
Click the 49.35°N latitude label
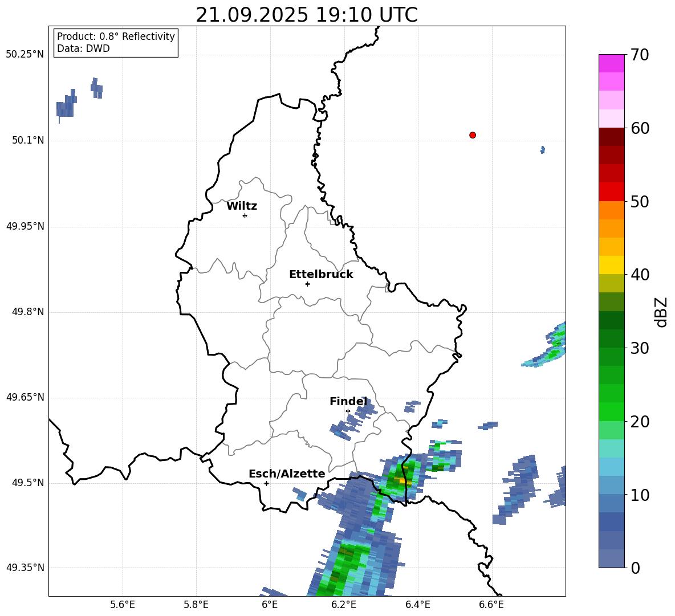pos(25,568)
